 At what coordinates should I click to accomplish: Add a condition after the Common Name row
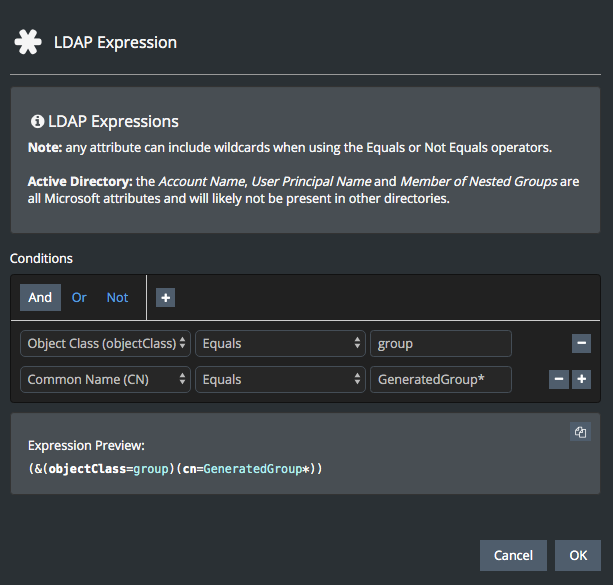click(581, 379)
